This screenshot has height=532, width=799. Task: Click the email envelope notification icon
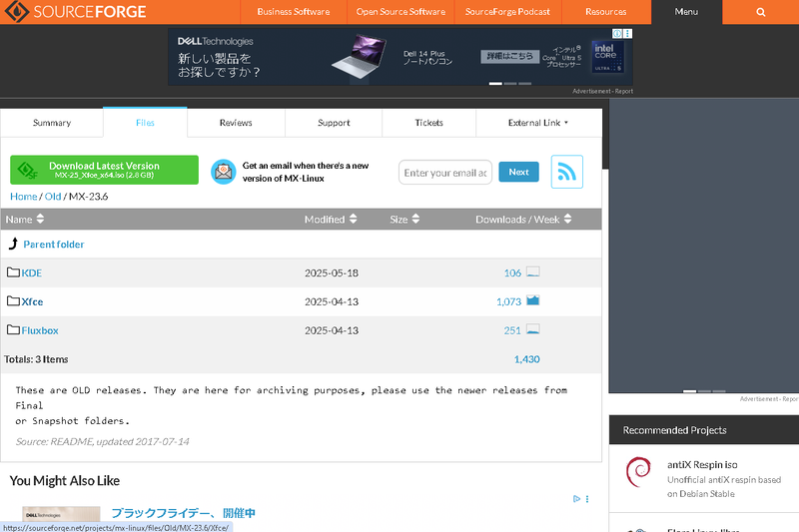coord(223,172)
